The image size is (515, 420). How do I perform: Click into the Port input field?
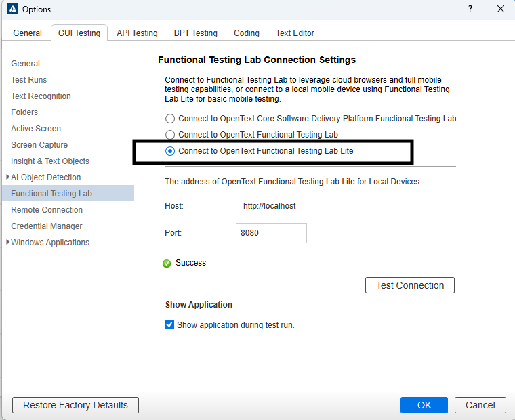[271, 233]
